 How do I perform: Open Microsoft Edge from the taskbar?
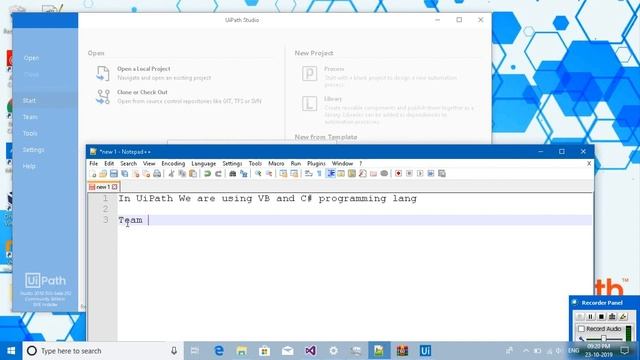point(219,351)
